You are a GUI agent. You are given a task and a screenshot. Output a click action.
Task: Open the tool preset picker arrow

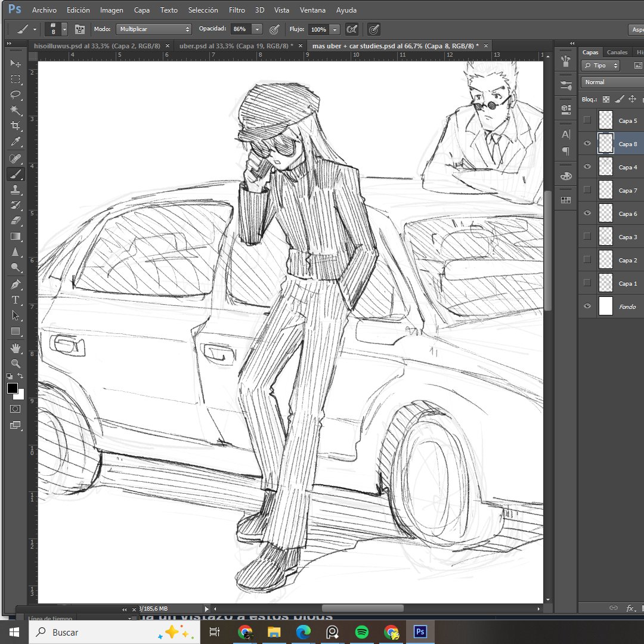click(x=35, y=30)
